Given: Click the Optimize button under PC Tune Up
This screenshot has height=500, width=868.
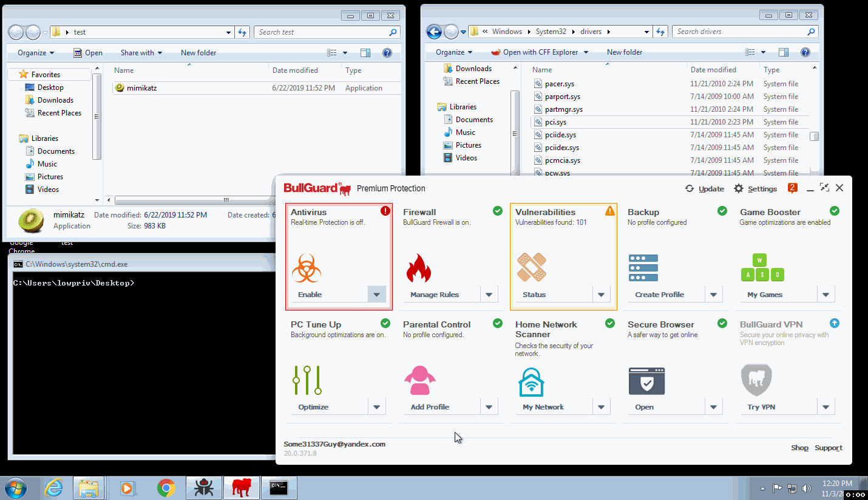Looking at the screenshot, I should tap(330, 407).
